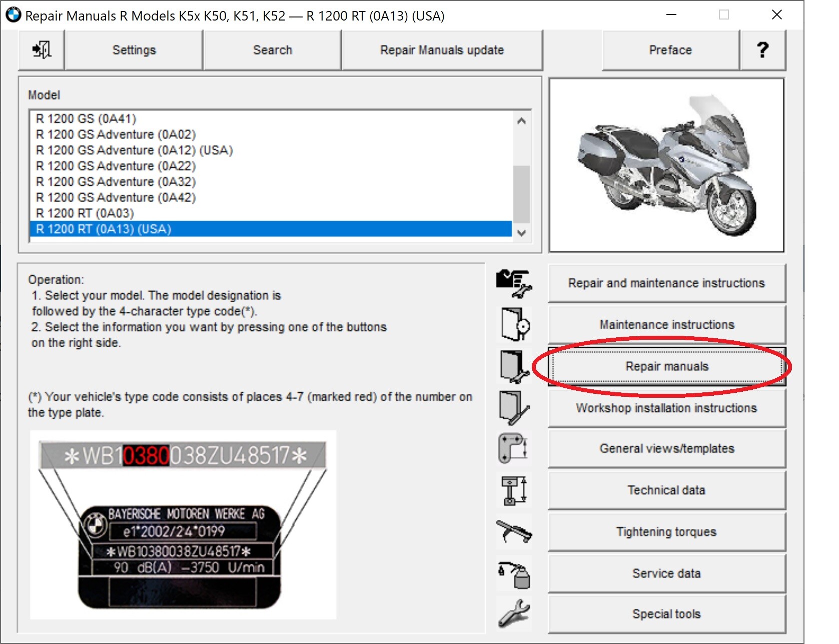Open Technical data
The height and width of the screenshot is (644, 839).
(667, 490)
